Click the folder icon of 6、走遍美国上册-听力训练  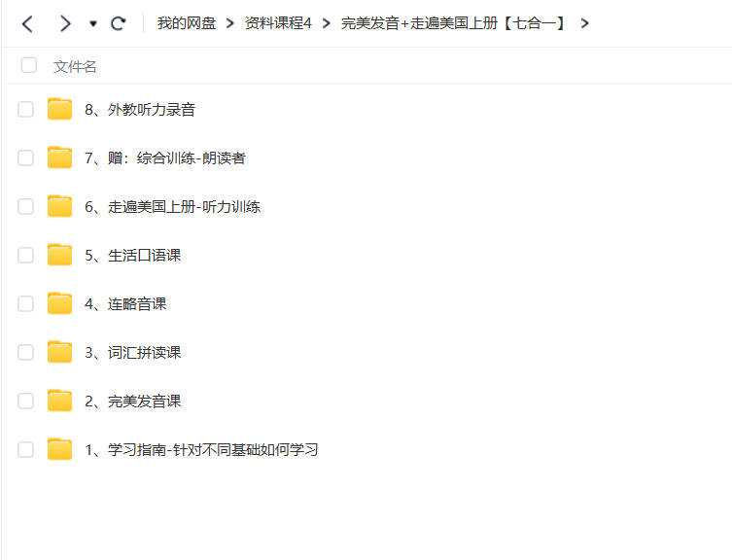click(x=59, y=206)
